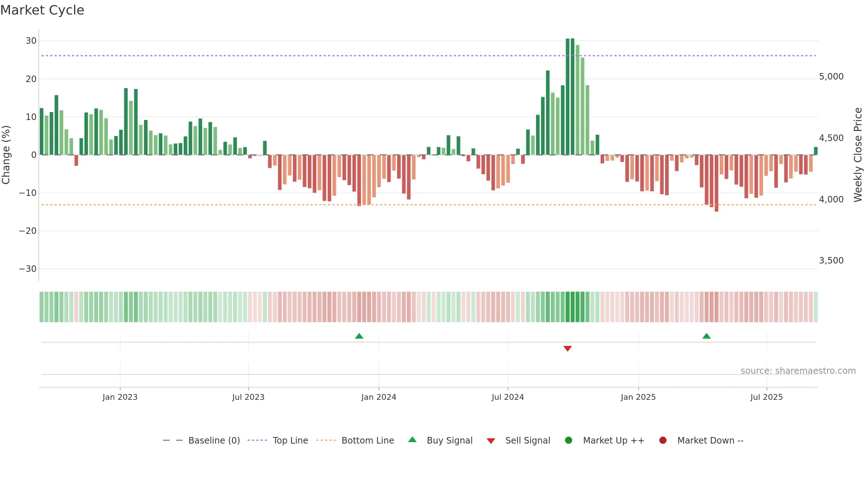Click the Change (%) axis title
The image size is (868, 488).
click(x=6, y=155)
